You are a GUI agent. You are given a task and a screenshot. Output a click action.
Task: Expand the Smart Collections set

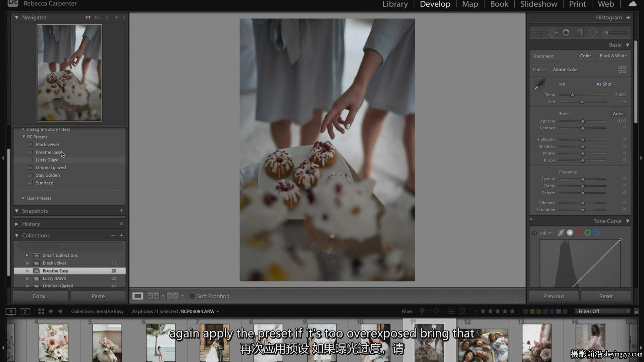coord(27,255)
